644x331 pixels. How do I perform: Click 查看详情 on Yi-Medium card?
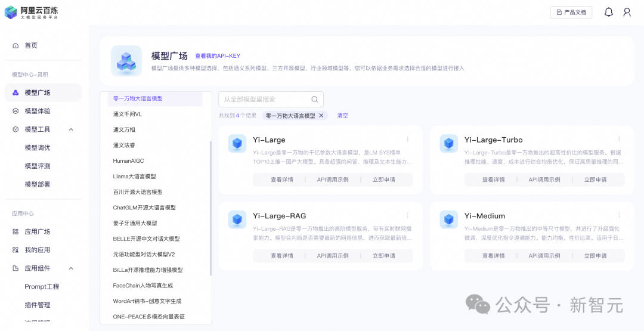[493, 256]
